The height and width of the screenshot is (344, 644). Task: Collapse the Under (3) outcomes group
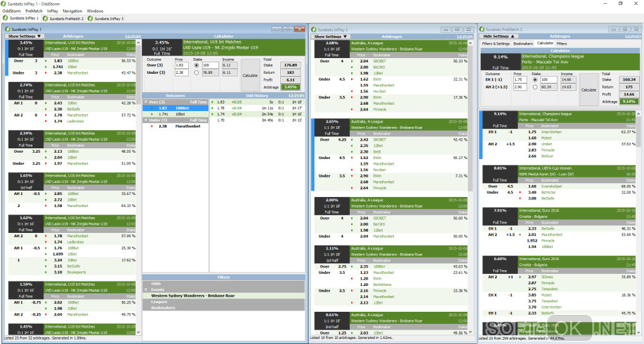[145, 121]
